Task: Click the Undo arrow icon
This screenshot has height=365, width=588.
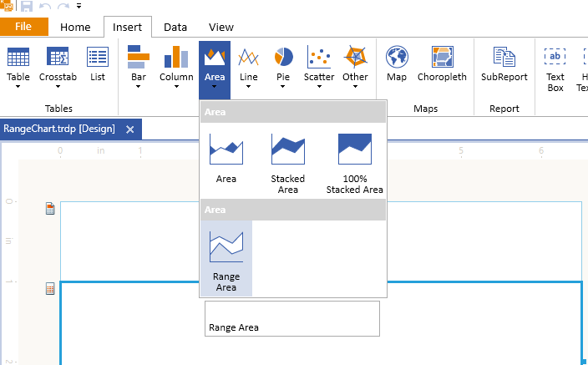Action: (45, 6)
